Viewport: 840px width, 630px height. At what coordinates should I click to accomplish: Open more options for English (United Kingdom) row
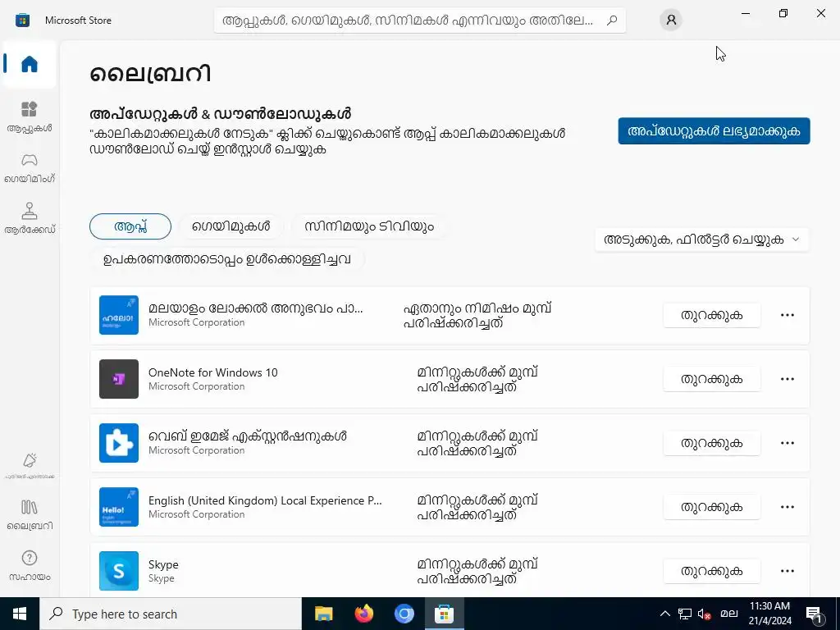click(787, 507)
